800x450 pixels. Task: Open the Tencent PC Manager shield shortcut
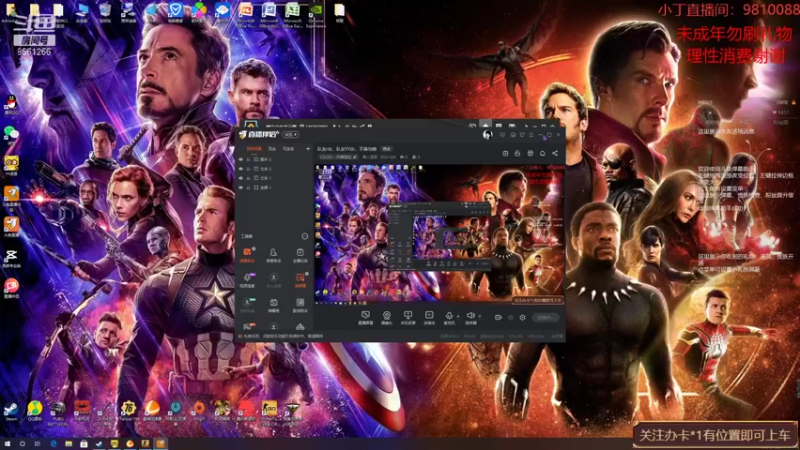tap(176, 12)
